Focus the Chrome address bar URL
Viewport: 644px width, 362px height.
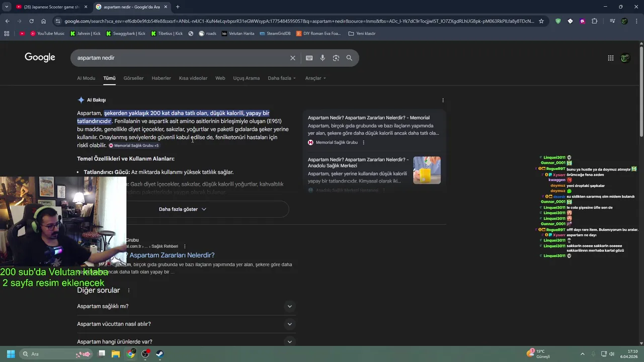pos(299,21)
